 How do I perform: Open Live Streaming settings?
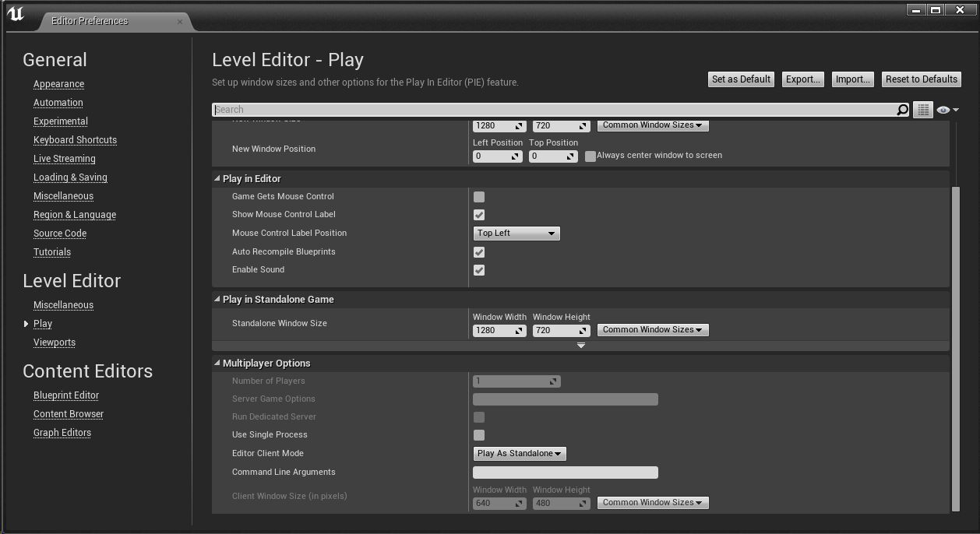pos(65,159)
